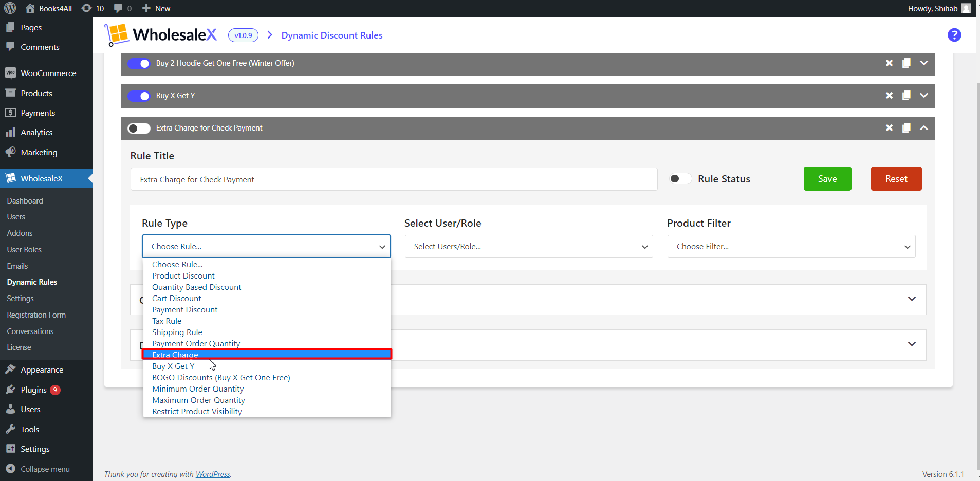Viewport: 980px width, 481px height.
Task: Select Product Discount rule option
Action: (x=267, y=276)
